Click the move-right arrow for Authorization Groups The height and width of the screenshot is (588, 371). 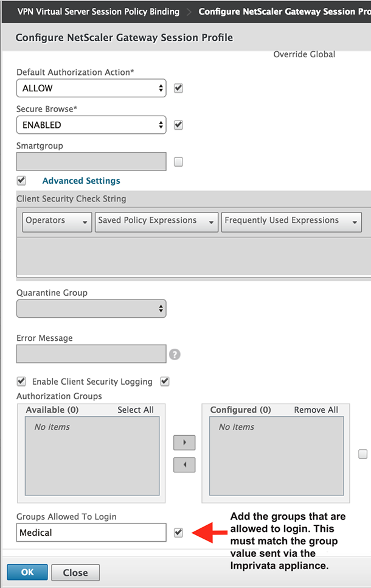point(184,441)
